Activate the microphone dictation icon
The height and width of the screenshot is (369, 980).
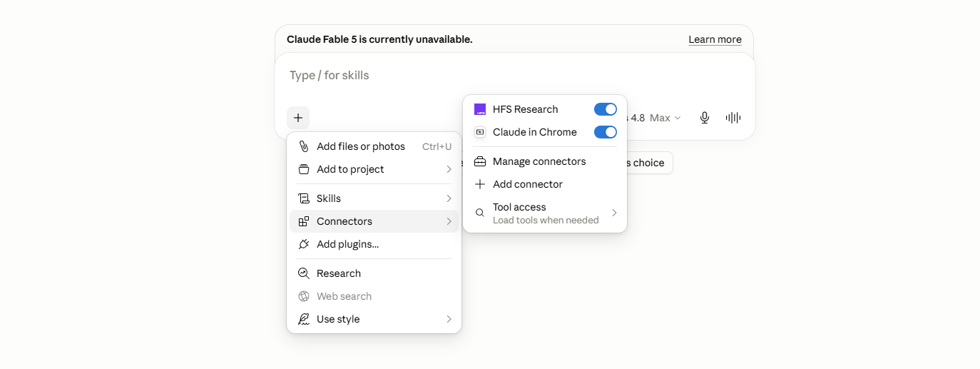pyautogui.click(x=705, y=118)
